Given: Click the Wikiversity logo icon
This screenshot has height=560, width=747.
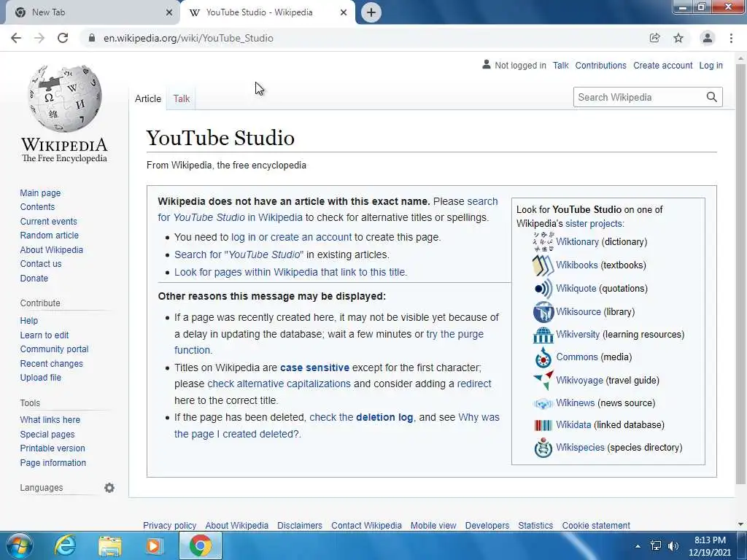Looking at the screenshot, I should tap(543, 335).
